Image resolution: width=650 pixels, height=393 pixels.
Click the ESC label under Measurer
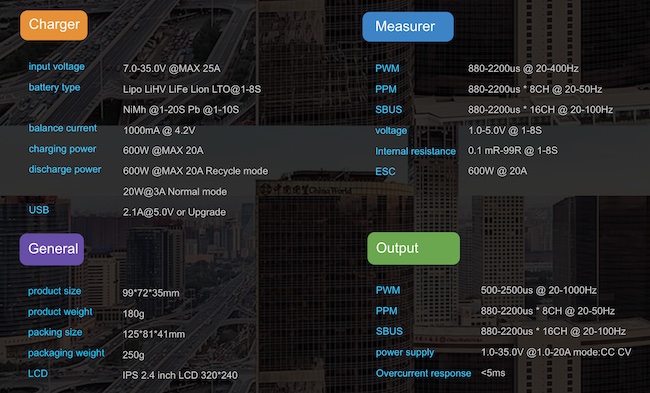385,172
